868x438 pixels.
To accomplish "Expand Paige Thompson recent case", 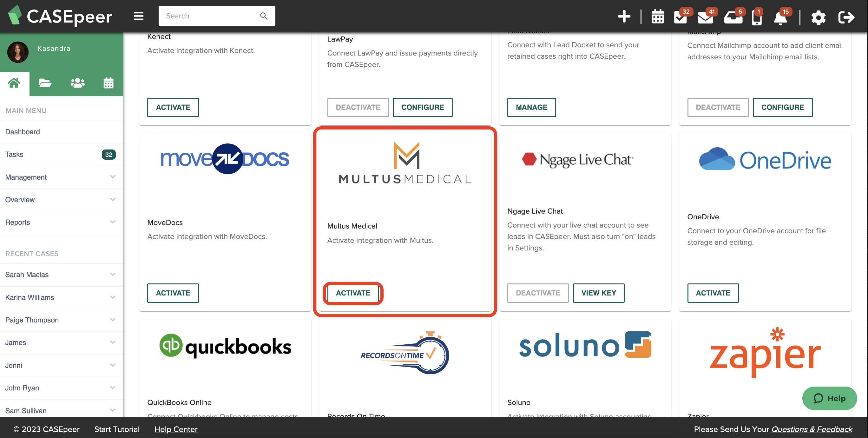I will pos(61,320).
